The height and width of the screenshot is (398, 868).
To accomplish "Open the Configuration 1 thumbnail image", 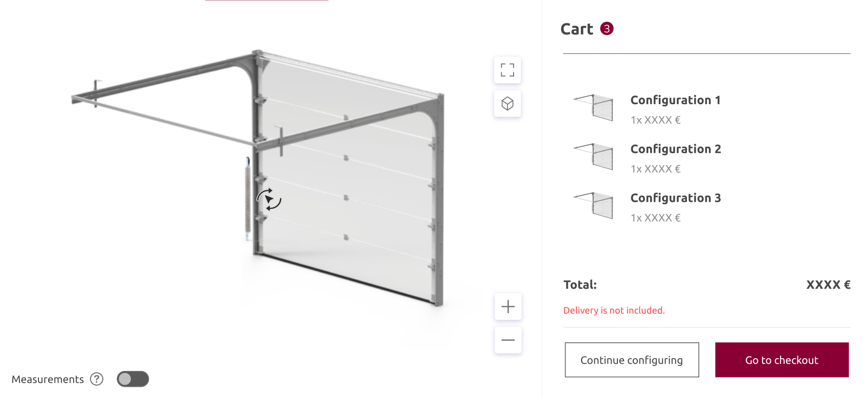I will [x=594, y=107].
